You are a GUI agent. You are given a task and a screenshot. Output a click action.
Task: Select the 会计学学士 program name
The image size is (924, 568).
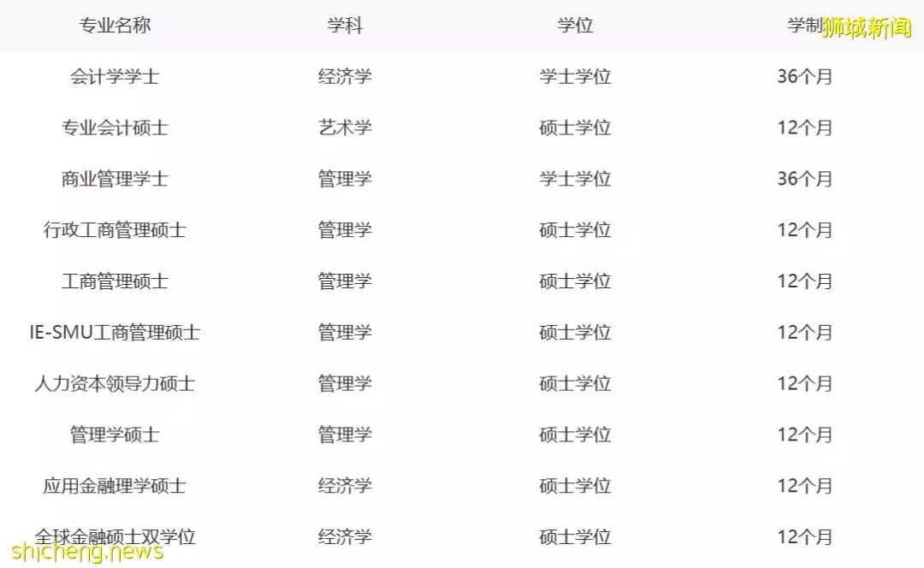pyautogui.click(x=115, y=76)
